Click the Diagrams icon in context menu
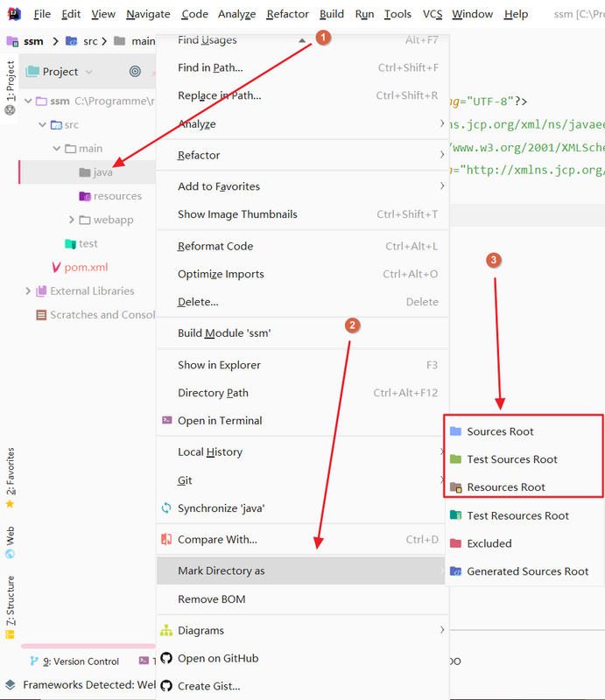This screenshot has width=605, height=700. tap(166, 630)
